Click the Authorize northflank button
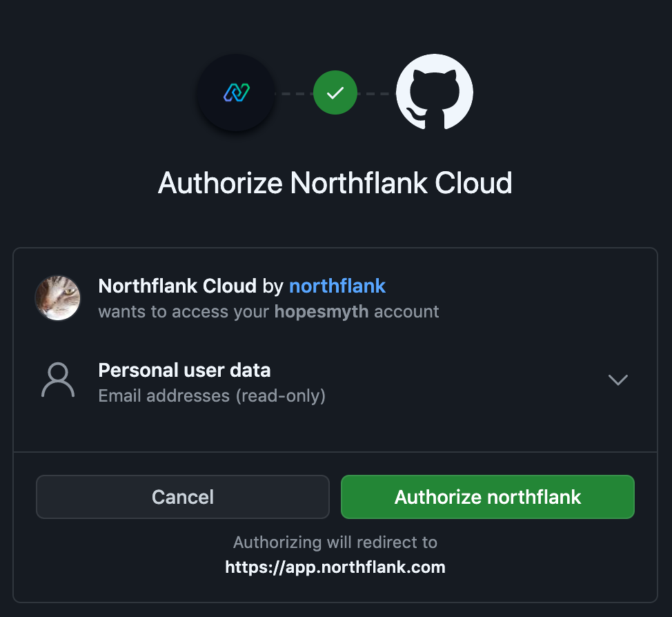Image resolution: width=672 pixels, height=617 pixels. pos(487,496)
